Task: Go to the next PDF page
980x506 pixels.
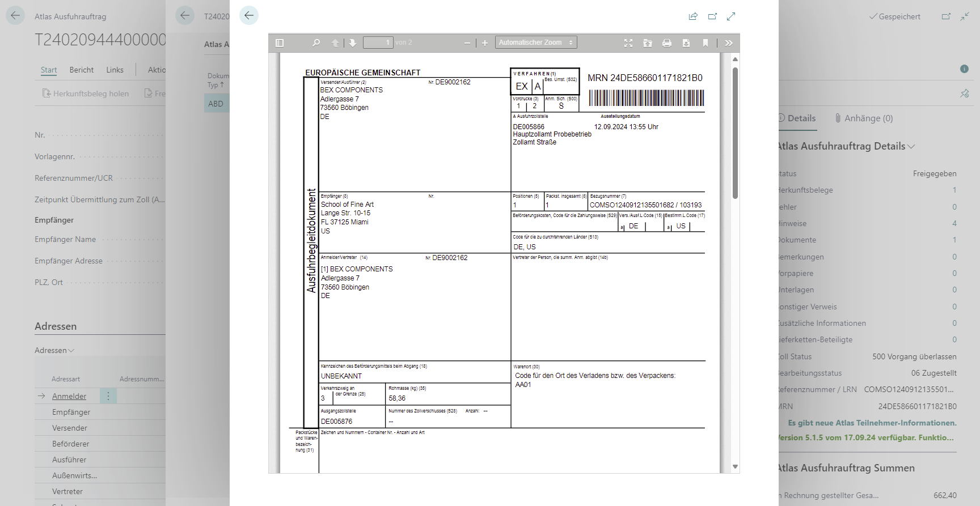Action: (353, 42)
